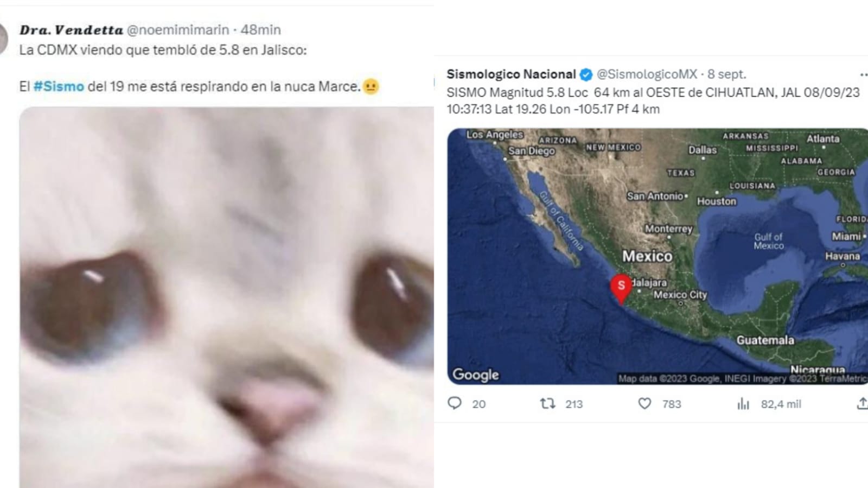Click the Mexico City label on the map

tap(680, 295)
